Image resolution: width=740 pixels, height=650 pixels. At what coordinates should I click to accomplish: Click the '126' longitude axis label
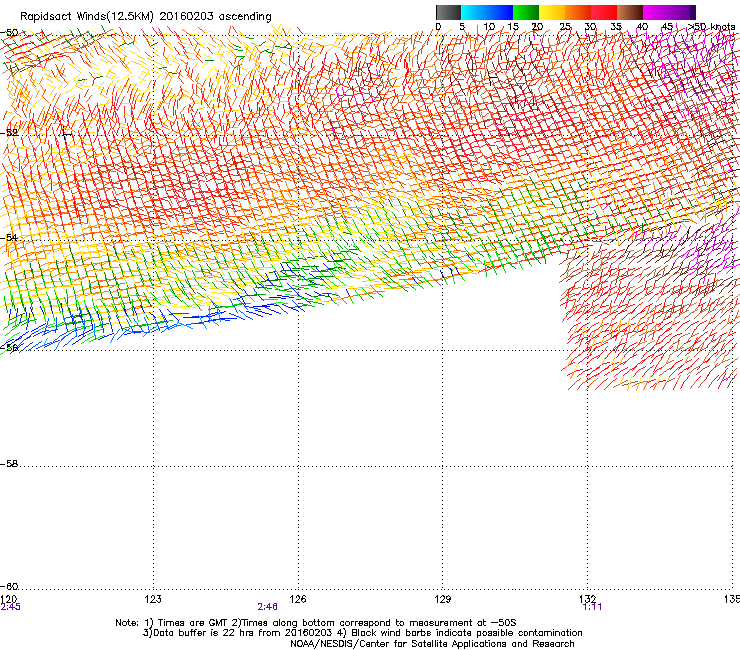[298, 599]
